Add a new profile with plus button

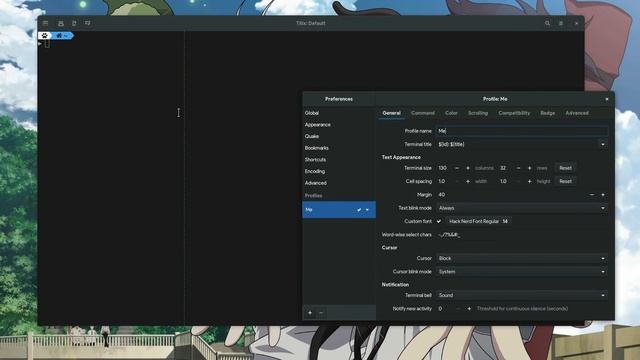tap(310, 313)
